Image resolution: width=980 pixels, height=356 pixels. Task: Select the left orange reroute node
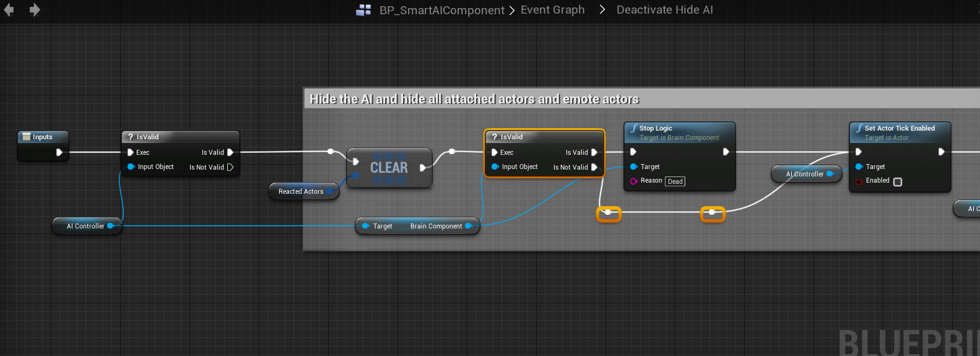(x=609, y=213)
